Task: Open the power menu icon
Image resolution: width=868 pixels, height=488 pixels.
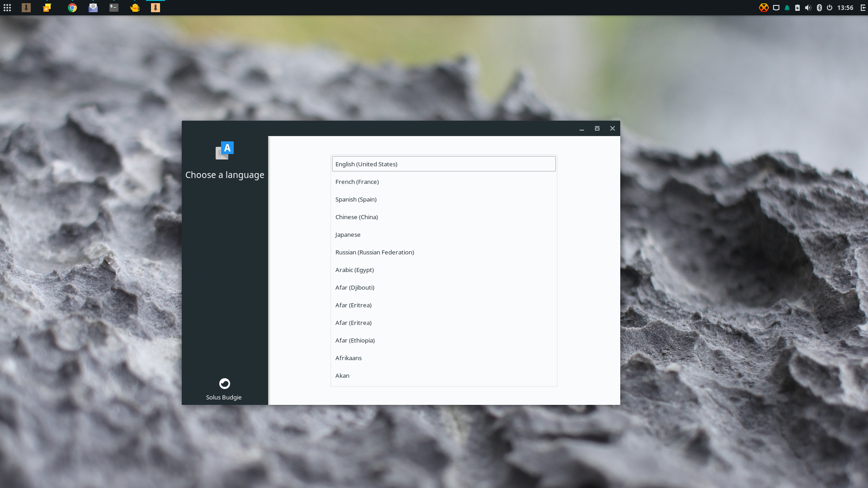Action: tap(830, 8)
